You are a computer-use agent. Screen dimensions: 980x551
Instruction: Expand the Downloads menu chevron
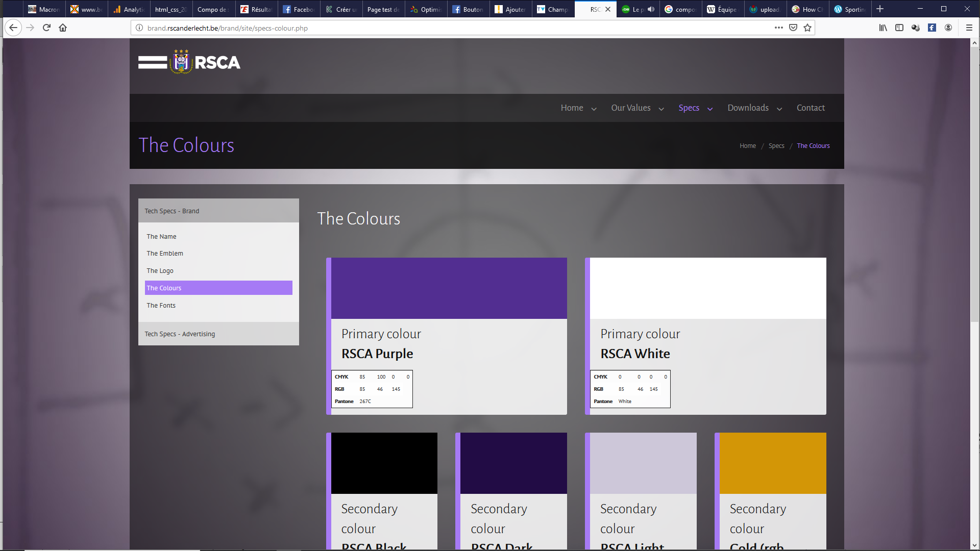click(779, 109)
